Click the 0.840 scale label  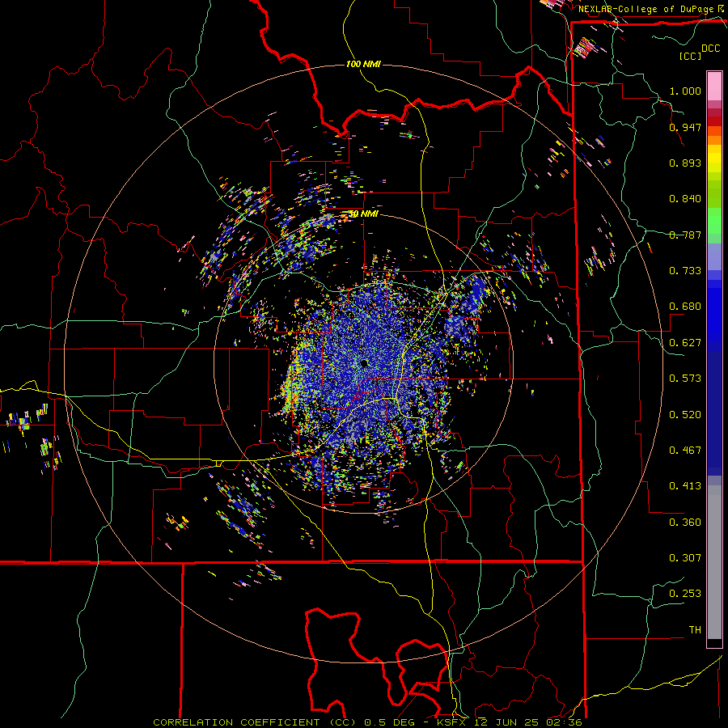click(685, 199)
